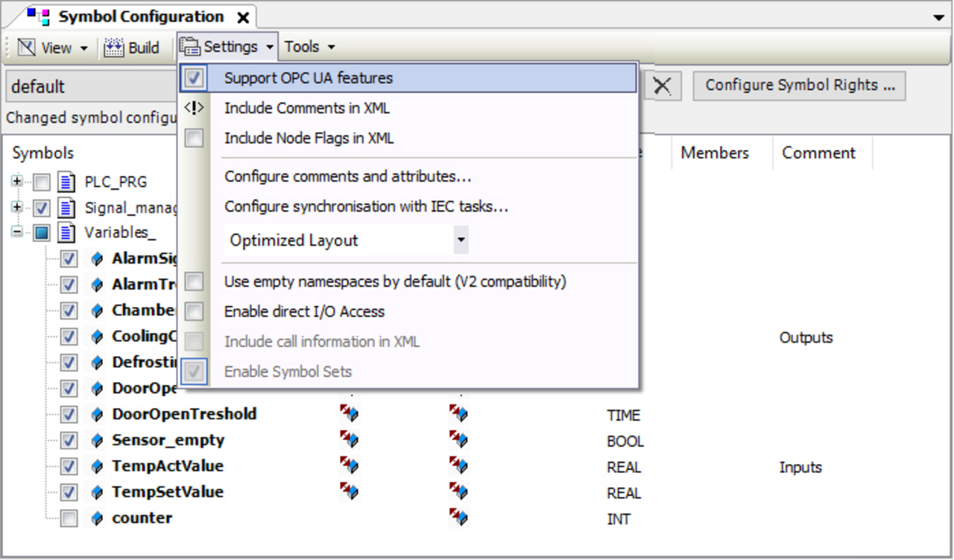This screenshot has width=954, height=560.
Task: Click maximal access icon in counter row
Action: (x=458, y=518)
